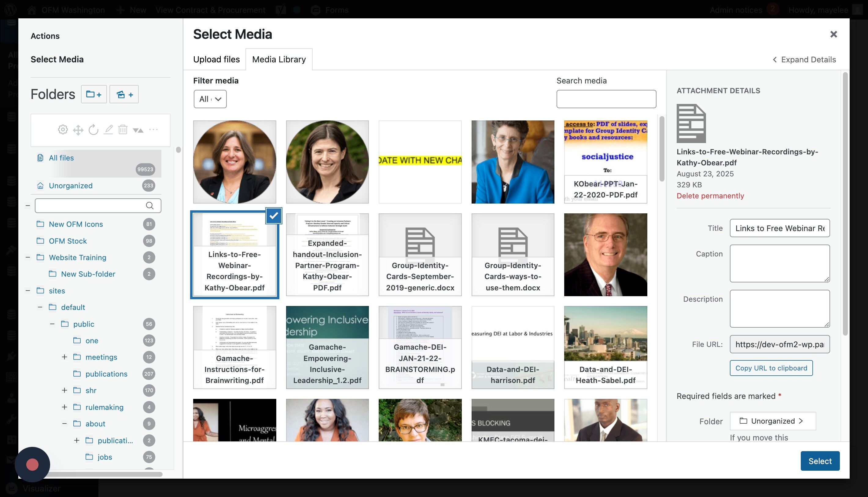The height and width of the screenshot is (497, 868).
Task: Expand the rulemaking folder
Action: click(64, 407)
